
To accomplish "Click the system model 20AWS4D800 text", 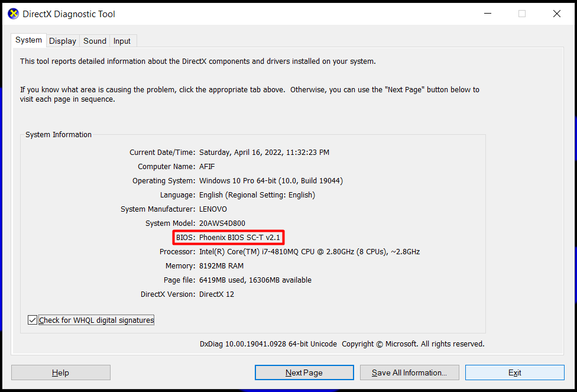I will click(x=222, y=223).
